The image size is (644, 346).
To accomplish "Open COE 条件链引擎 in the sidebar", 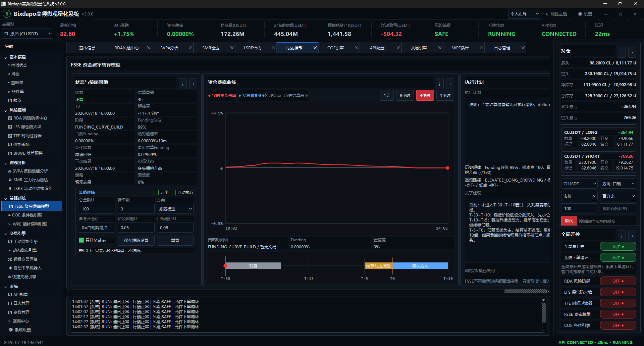I will tap(25, 215).
